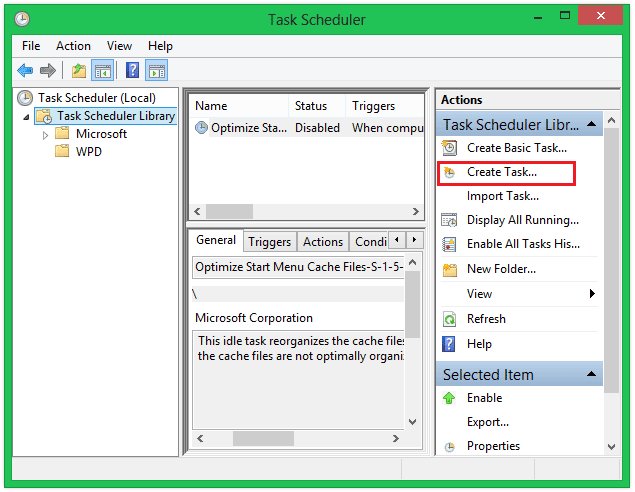Viewport: 635px width, 492px height.
Task: Click the Actions pane scroll up arrow
Action: pos(612,120)
